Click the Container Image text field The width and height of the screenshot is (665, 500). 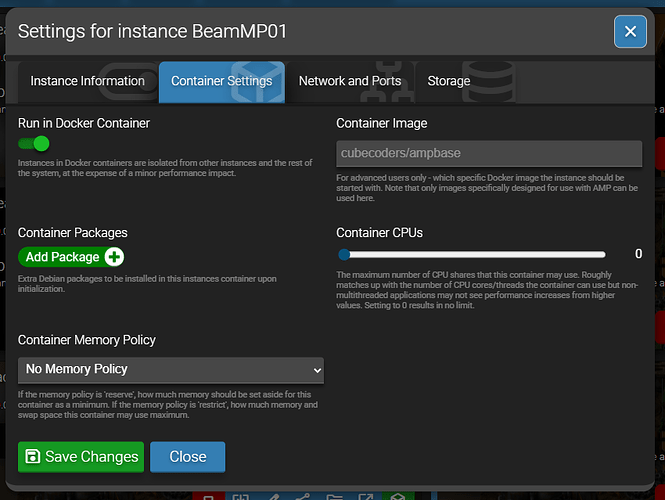click(x=488, y=153)
